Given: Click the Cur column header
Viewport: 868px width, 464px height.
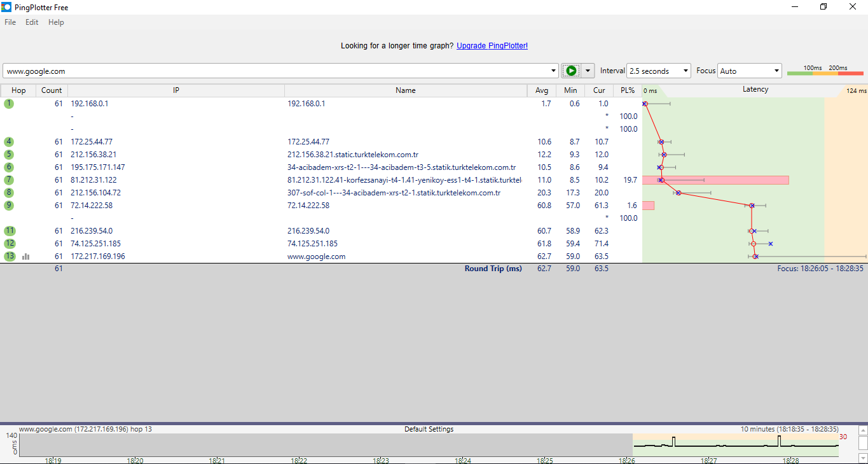Looking at the screenshot, I should (x=599, y=90).
